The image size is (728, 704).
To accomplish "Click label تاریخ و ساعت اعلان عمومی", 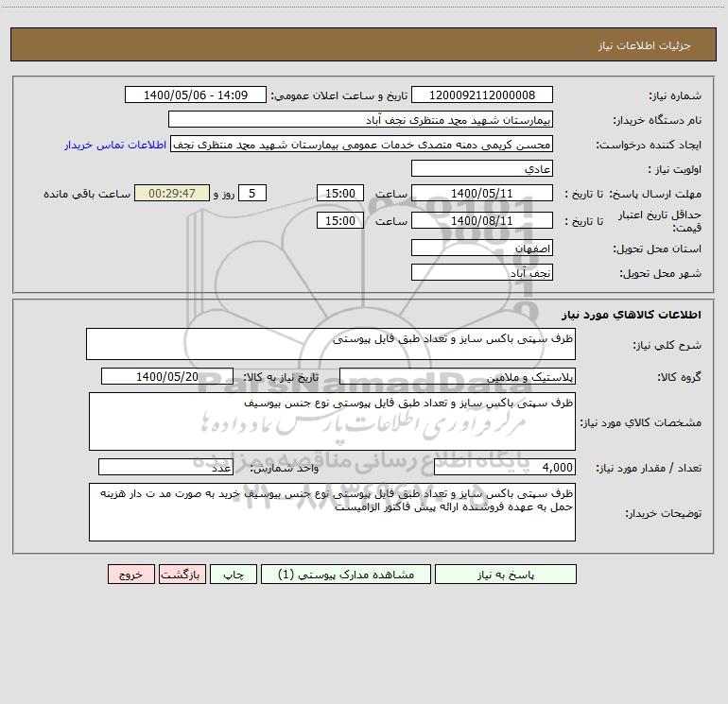I will 339,95.
